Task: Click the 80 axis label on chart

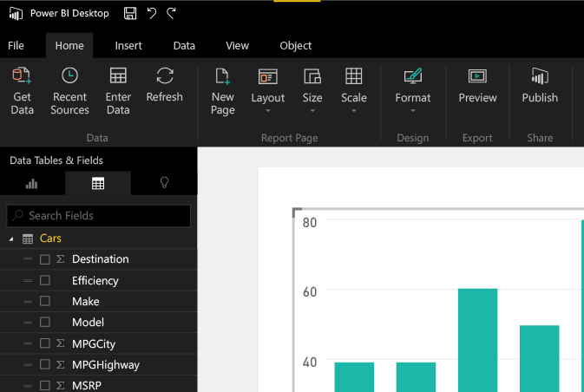Action: (310, 223)
